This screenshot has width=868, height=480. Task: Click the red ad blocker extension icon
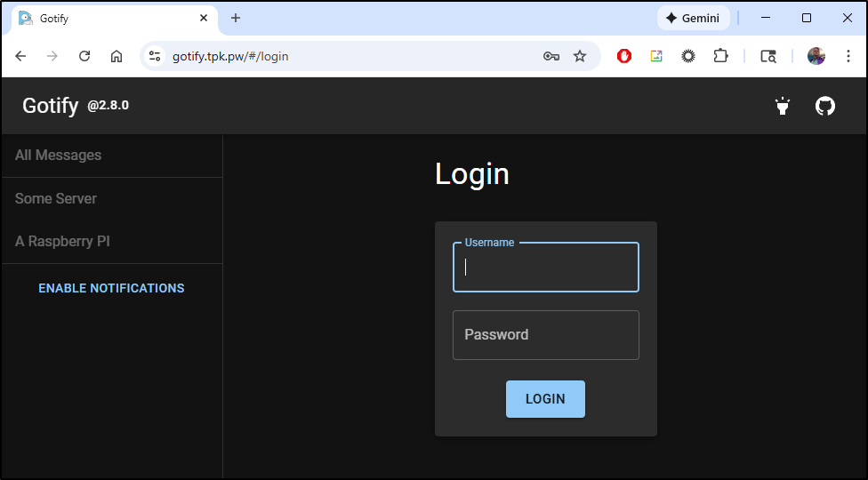[x=624, y=56]
